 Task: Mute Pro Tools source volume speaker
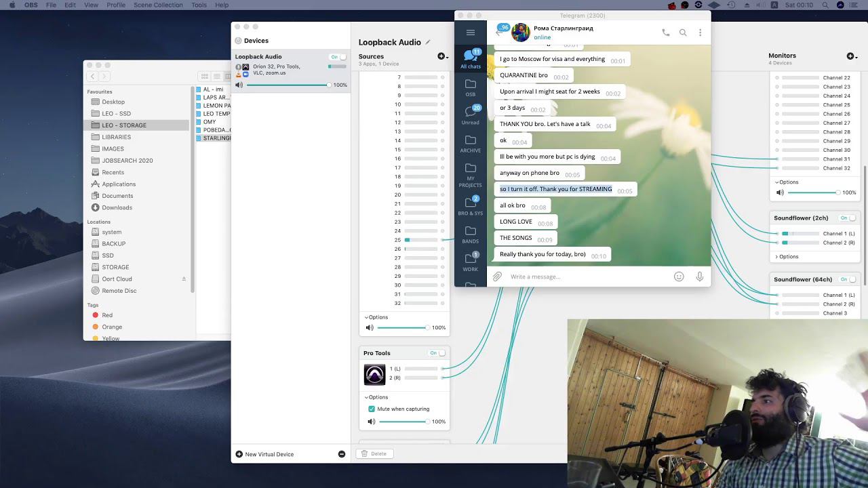tap(370, 422)
